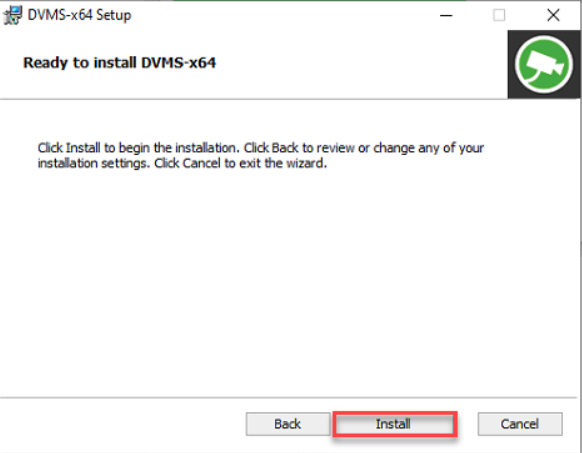Click the text 'Click Cancel to exit the wizard'

241,163
